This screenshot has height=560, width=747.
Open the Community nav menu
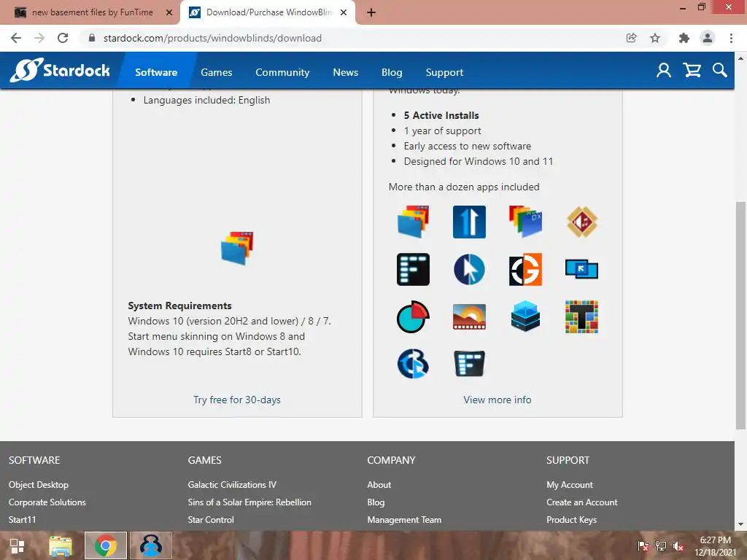tap(282, 72)
